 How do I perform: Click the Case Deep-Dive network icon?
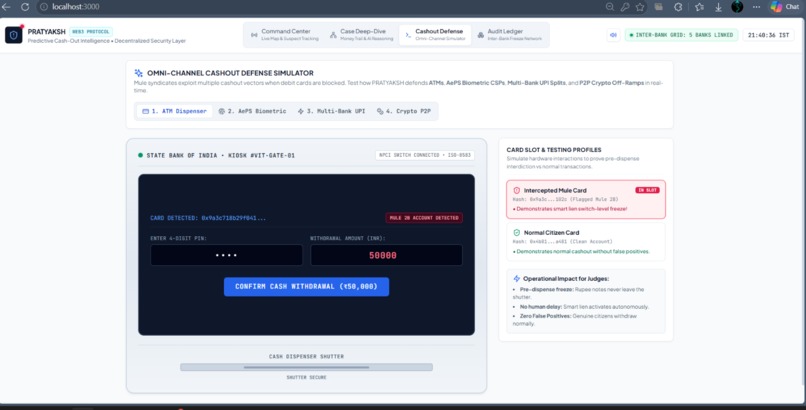point(333,35)
